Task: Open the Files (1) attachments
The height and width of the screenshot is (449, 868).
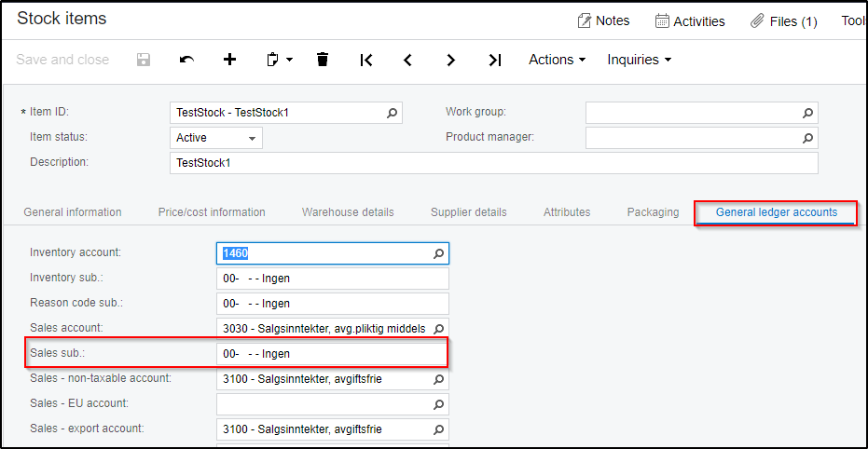Action: click(783, 20)
